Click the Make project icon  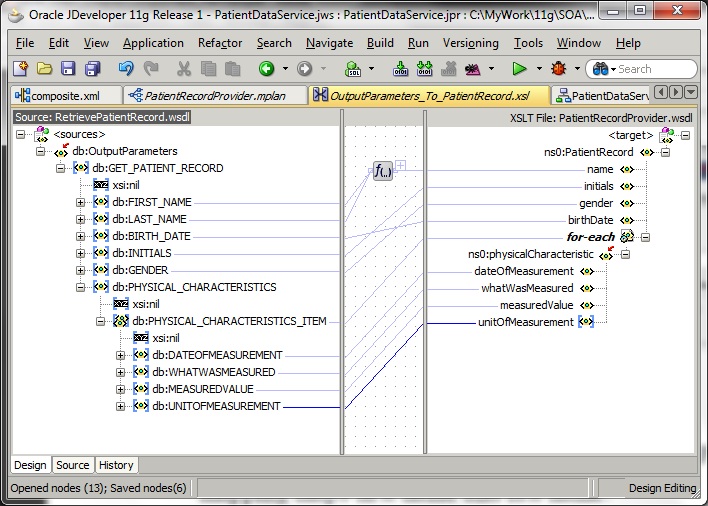click(x=401, y=69)
